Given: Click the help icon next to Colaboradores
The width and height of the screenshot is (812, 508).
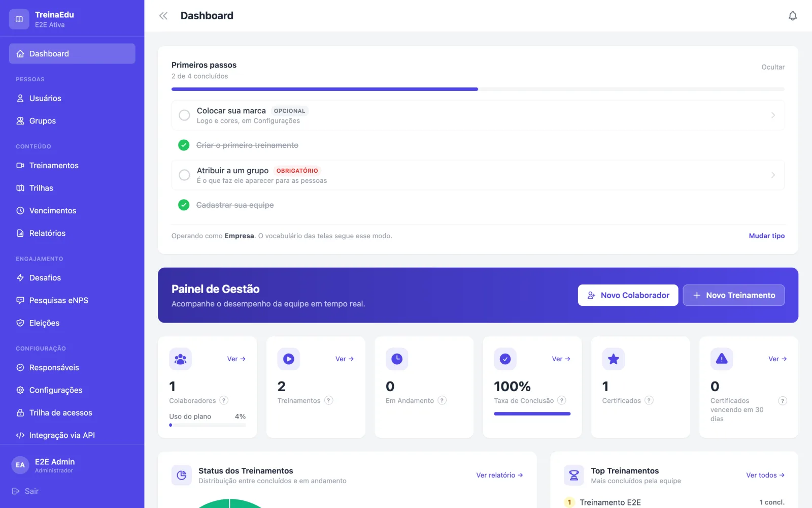Looking at the screenshot, I should click(x=224, y=400).
